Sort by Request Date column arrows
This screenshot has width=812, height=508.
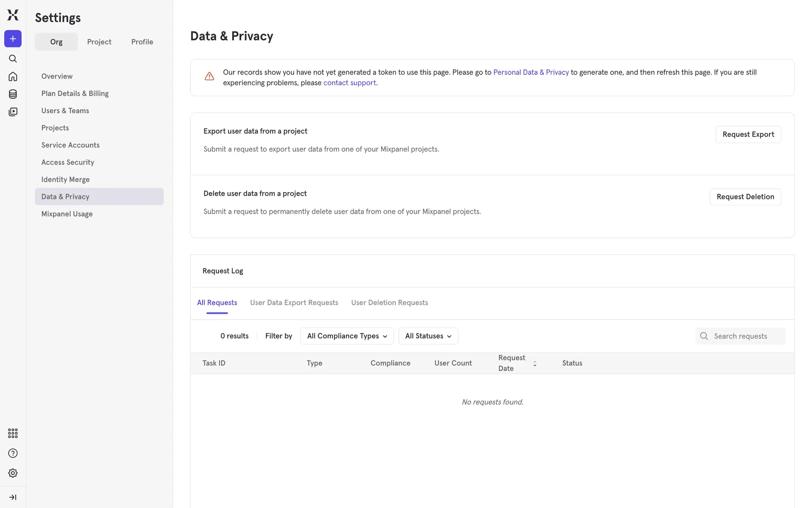coord(535,364)
